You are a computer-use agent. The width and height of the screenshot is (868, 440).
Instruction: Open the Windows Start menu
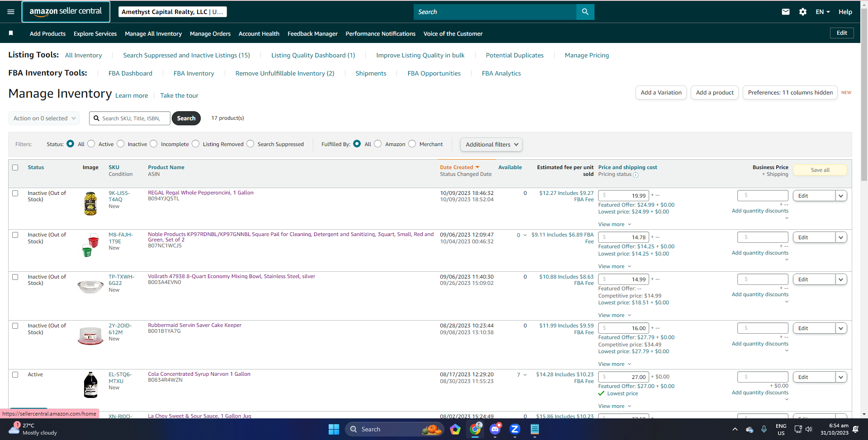point(334,429)
